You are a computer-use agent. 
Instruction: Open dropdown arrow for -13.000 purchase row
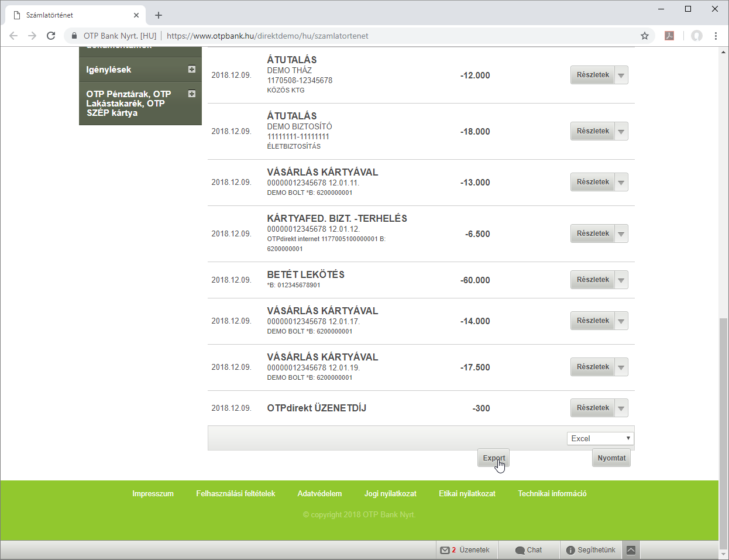[621, 182]
